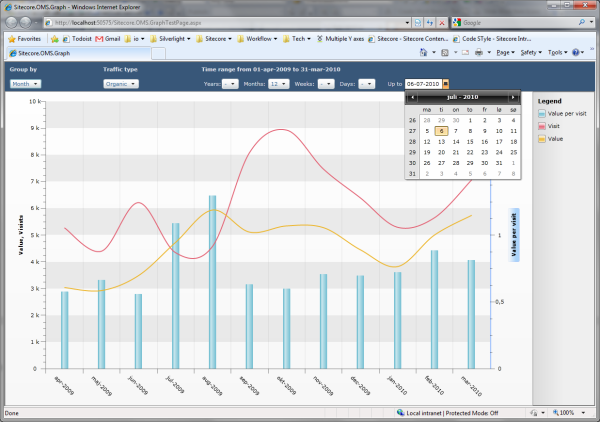Stop loading with the red X icon
This screenshot has height=422, width=600.
click(x=442, y=23)
